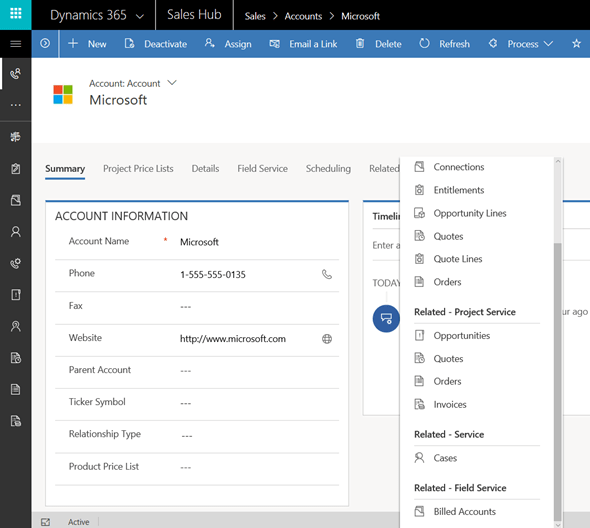Screen dimensions: 590x528
Task: Toggle the hamburger site map menu
Action: tap(15, 44)
